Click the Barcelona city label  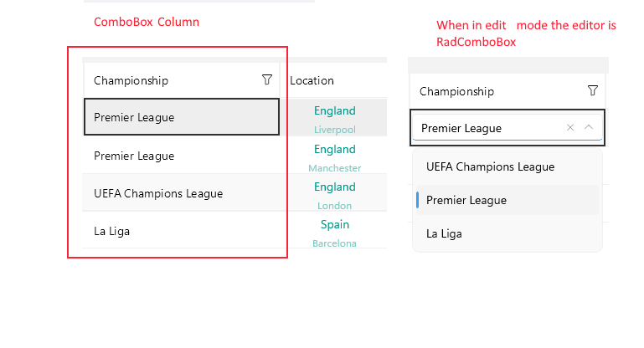tap(335, 243)
